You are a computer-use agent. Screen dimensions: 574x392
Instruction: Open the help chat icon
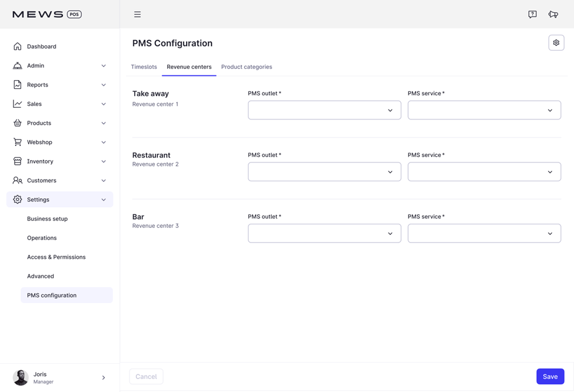point(532,15)
